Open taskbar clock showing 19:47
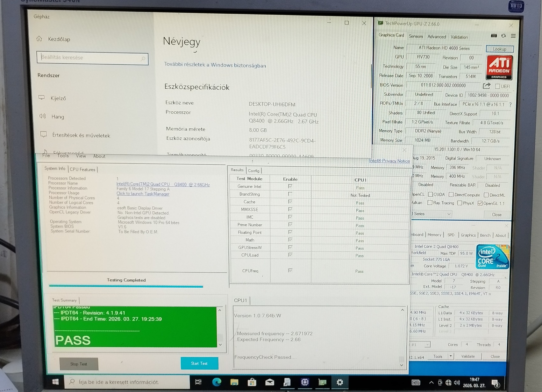The width and height of the screenshot is (542, 392). point(474,382)
